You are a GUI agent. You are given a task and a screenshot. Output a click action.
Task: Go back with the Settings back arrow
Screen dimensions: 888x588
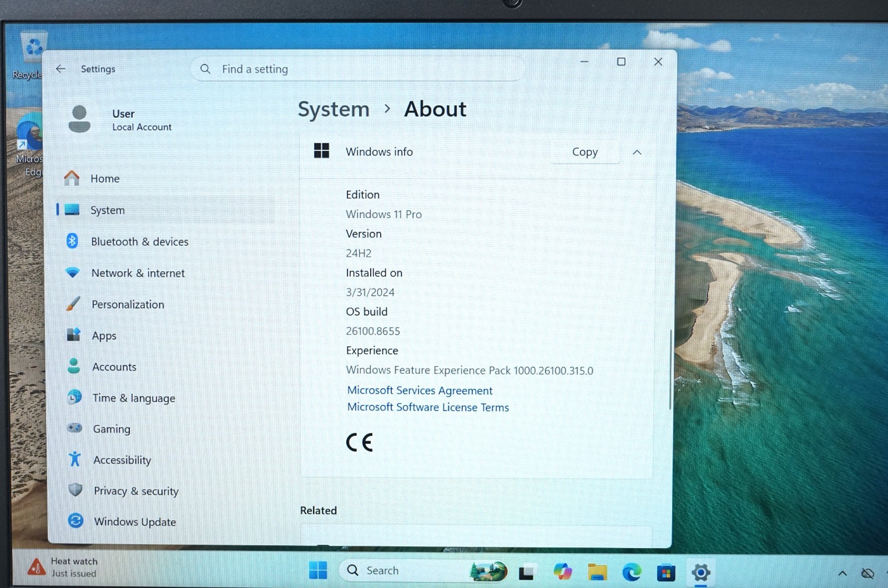pyautogui.click(x=61, y=69)
